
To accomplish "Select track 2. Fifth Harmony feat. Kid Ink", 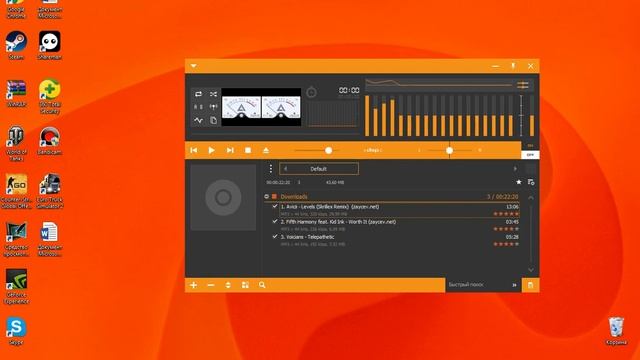I will tap(400, 225).
